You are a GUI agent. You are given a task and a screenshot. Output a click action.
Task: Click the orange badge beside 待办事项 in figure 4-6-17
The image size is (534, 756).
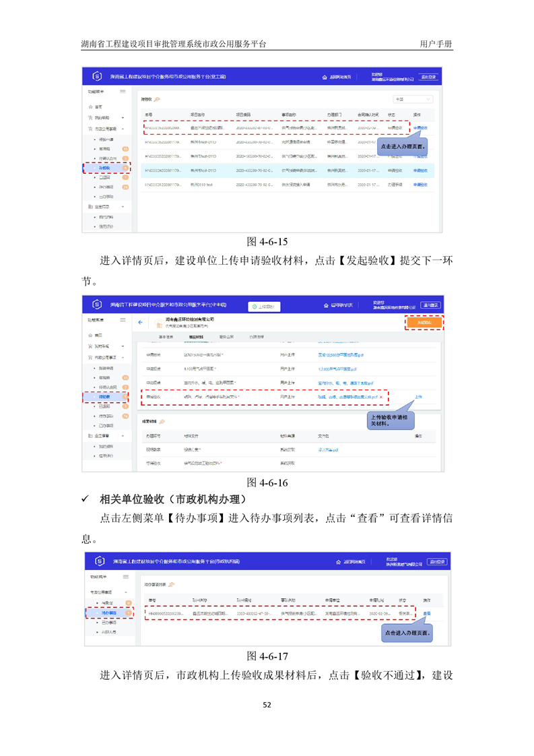tap(129, 612)
